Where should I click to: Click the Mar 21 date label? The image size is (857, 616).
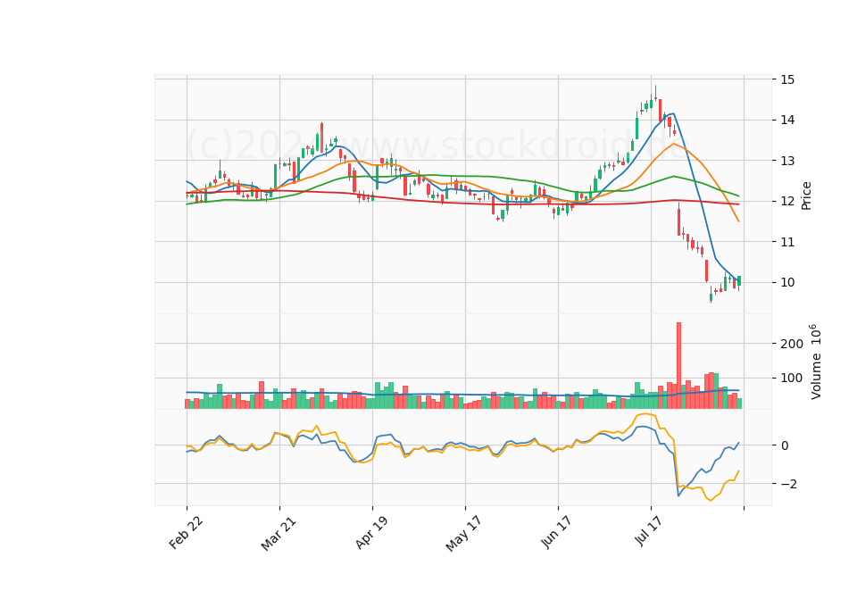click(x=279, y=533)
